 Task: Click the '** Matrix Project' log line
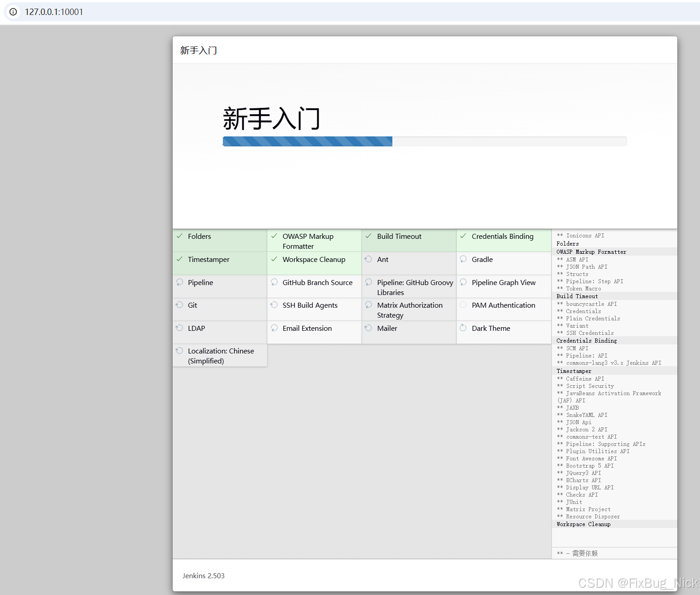(584, 509)
